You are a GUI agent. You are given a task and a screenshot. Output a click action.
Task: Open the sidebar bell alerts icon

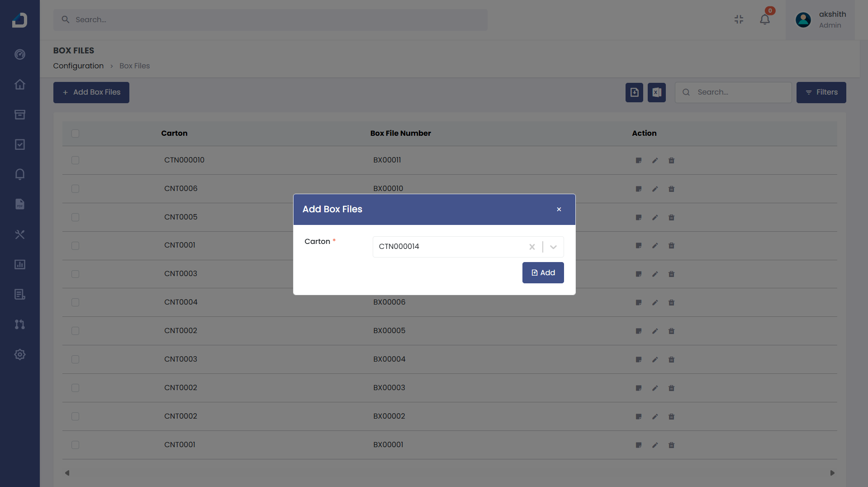pyautogui.click(x=19, y=174)
